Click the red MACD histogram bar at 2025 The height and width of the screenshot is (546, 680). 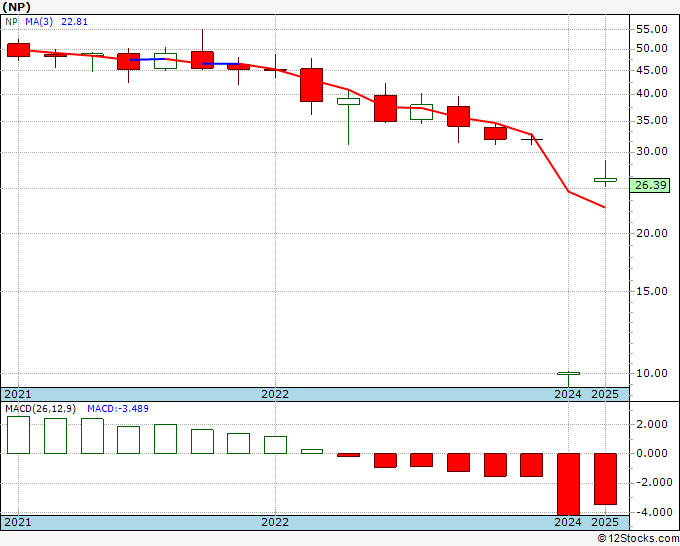point(605,479)
